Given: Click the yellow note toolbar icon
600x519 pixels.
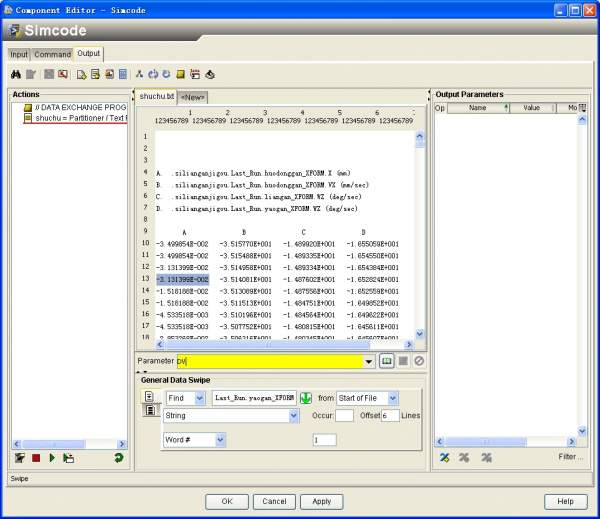Looking at the screenshot, I should (x=181, y=74).
